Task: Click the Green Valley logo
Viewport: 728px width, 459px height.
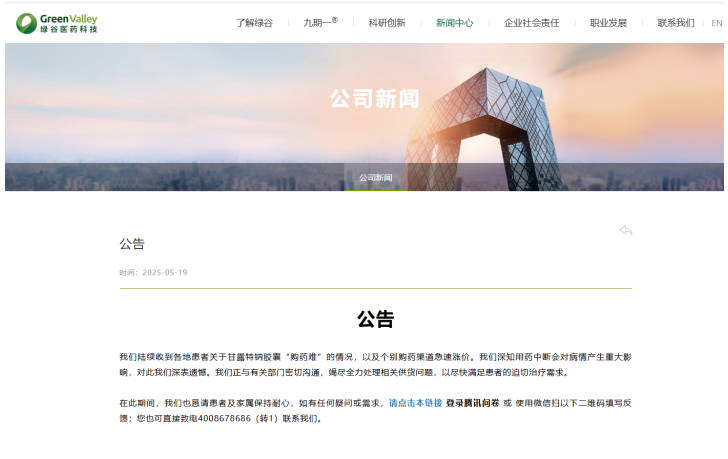Action: (x=57, y=23)
